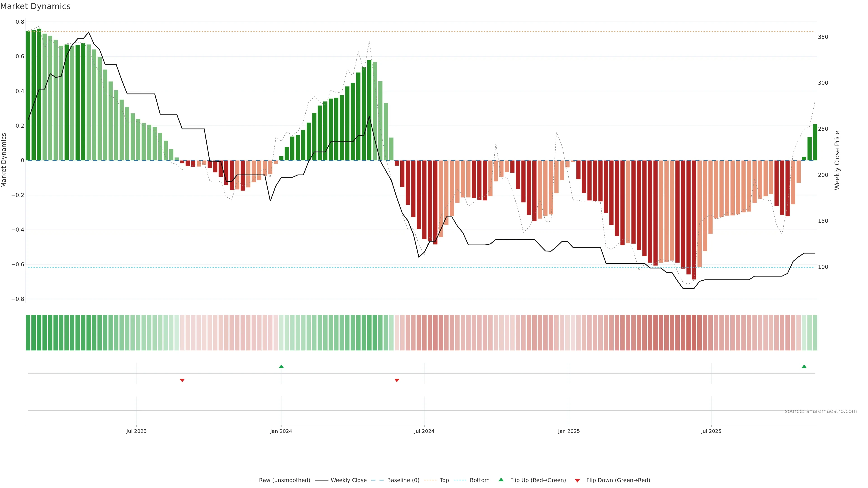
Task: Click the Jan 2024 axis label
Action: coord(281,431)
